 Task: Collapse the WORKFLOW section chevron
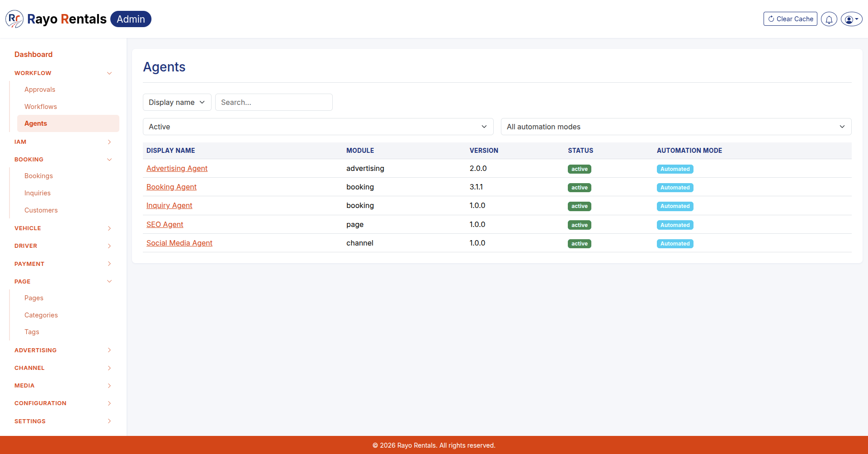coord(109,73)
